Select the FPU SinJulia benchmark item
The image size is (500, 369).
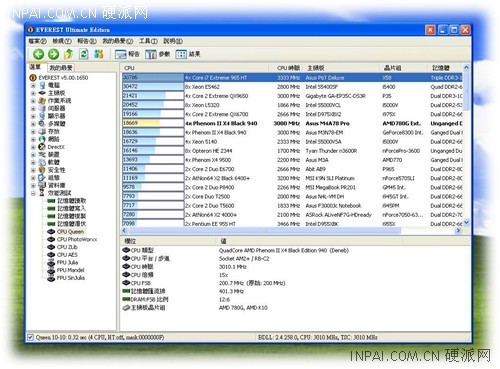coord(71,278)
